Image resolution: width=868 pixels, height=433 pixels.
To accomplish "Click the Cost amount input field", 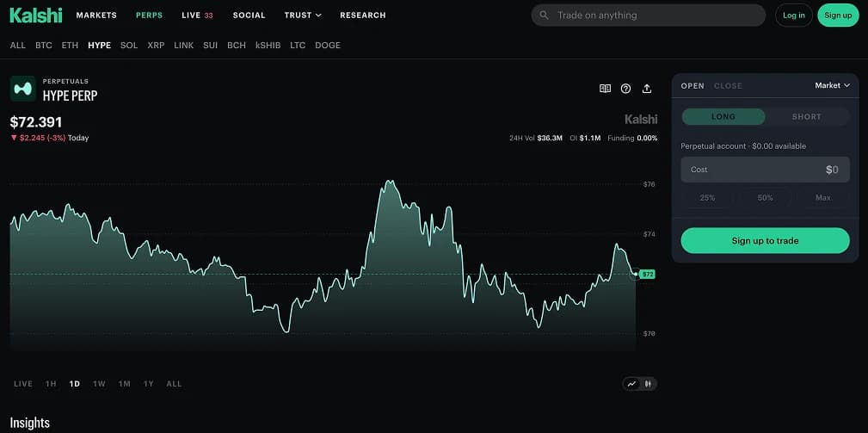I will pos(765,170).
